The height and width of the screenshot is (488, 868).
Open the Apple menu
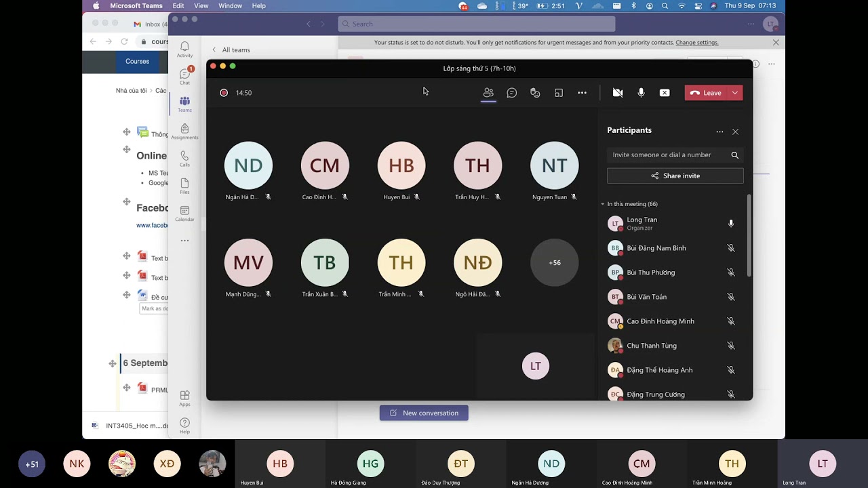click(96, 5)
